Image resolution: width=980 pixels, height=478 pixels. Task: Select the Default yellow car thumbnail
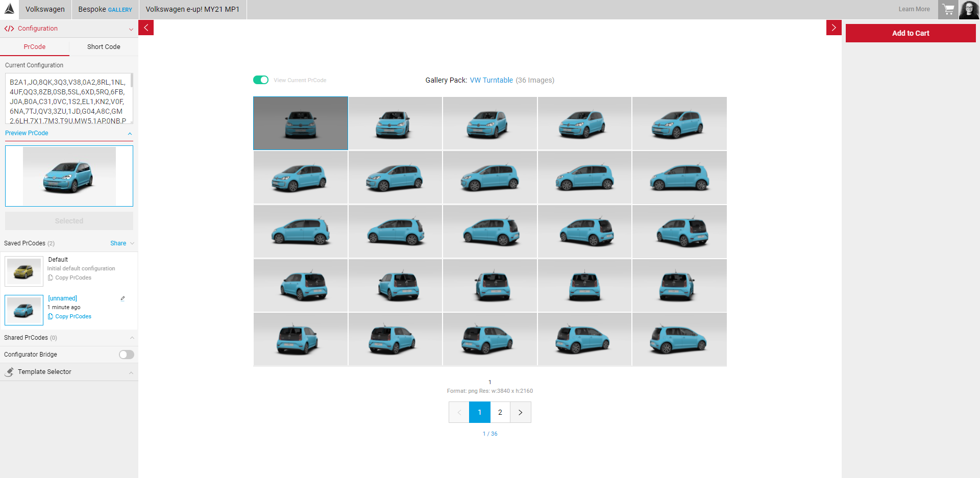[24, 271]
